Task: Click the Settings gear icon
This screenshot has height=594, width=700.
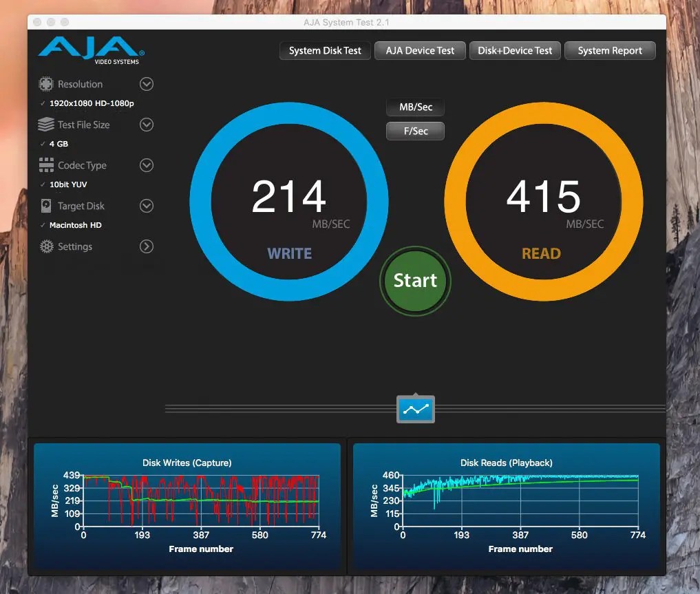Action: pyautogui.click(x=46, y=246)
